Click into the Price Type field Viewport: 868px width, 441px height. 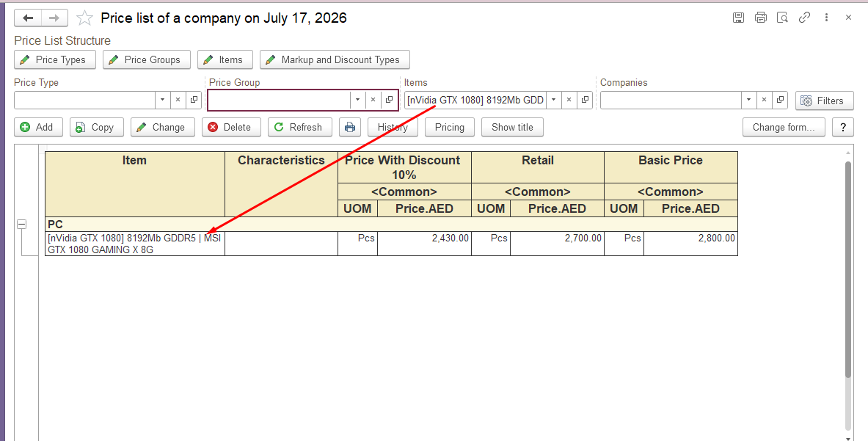tap(84, 100)
